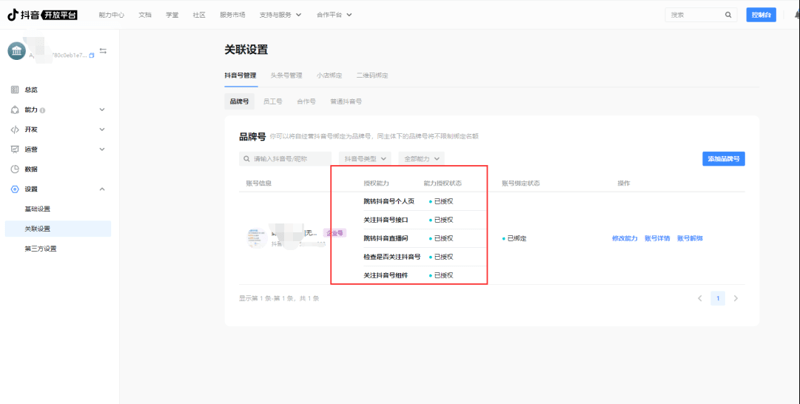
Task: Click the 抖音开放平台 logo
Action: (x=43, y=15)
